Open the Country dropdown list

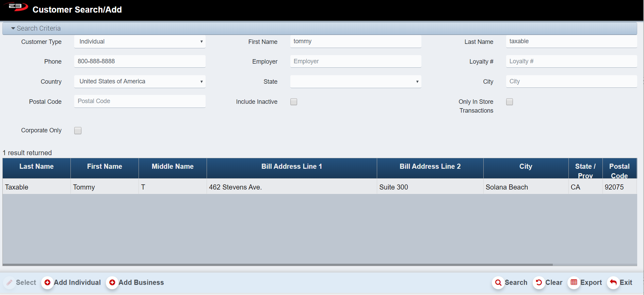point(140,82)
